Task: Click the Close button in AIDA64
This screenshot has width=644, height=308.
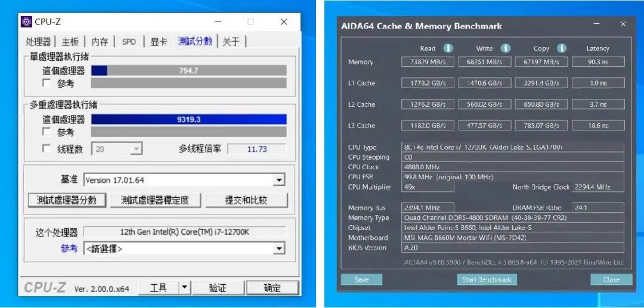Action: [611, 279]
